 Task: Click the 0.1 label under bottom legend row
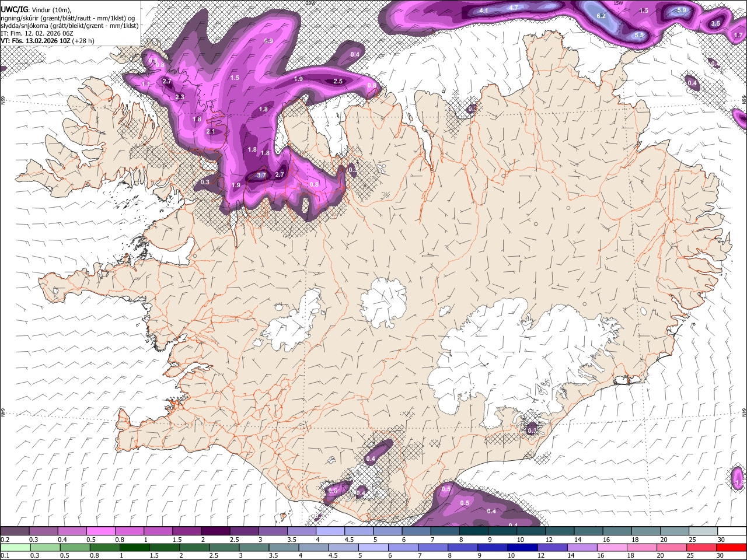pyautogui.click(x=4, y=555)
